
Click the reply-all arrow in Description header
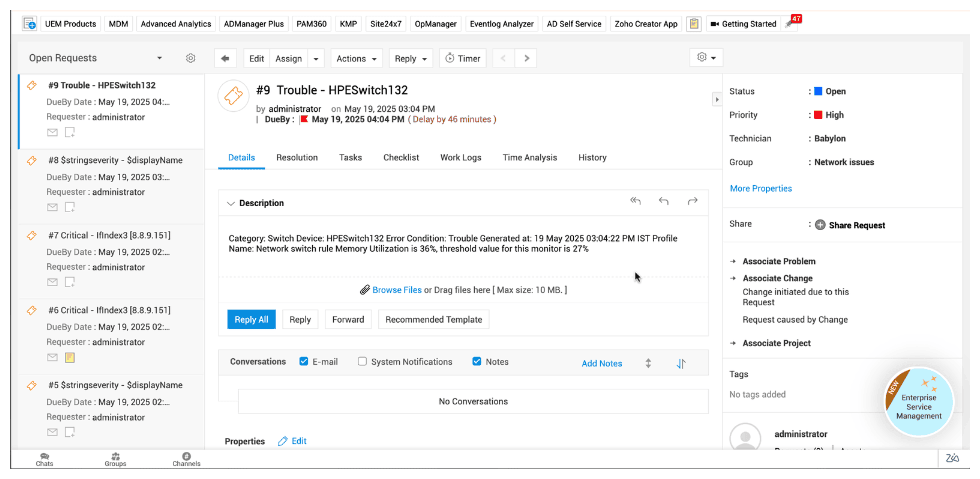(x=635, y=201)
